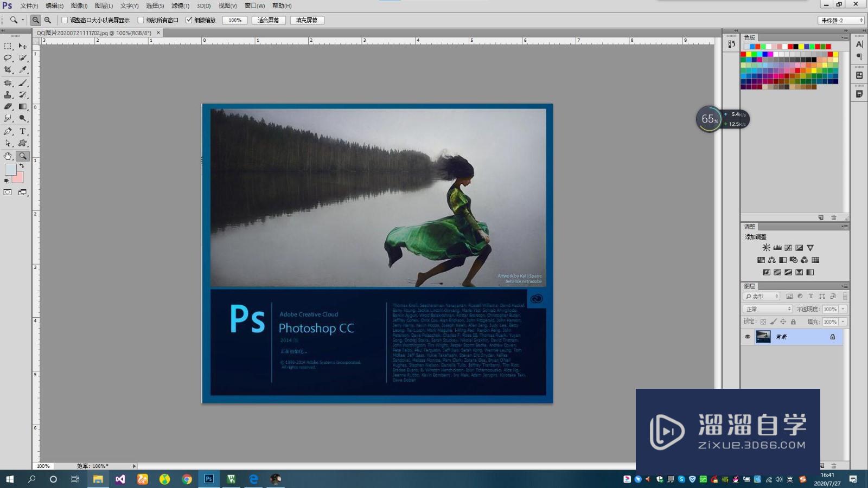The width and height of the screenshot is (868, 488).
Task: Click the 背景 layer thumbnail
Action: pos(763,337)
